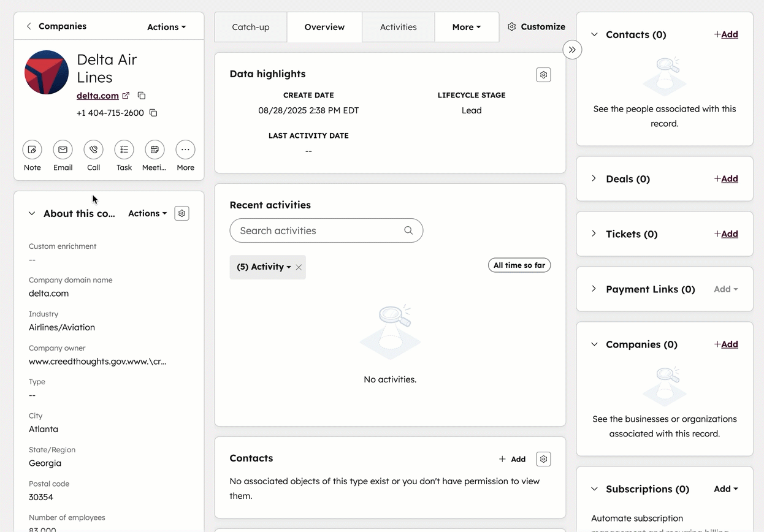
Task: Click the All time so far button
Action: (x=519, y=265)
